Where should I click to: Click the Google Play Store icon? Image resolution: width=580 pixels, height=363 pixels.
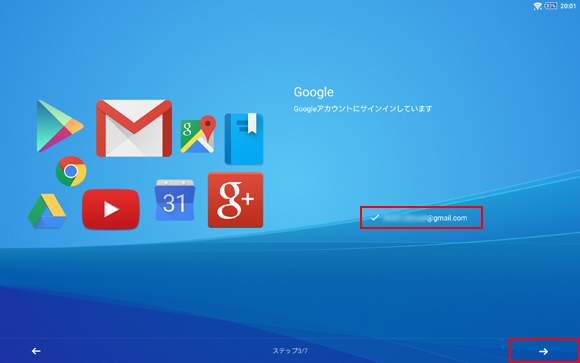pyautogui.click(x=60, y=126)
